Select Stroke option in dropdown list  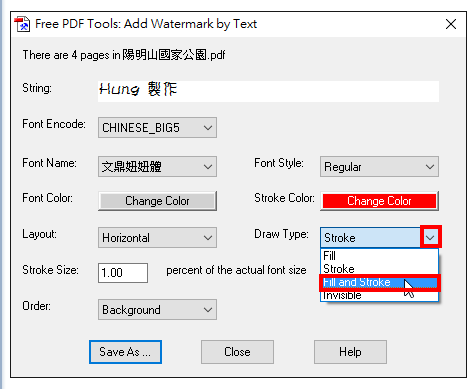click(379, 269)
